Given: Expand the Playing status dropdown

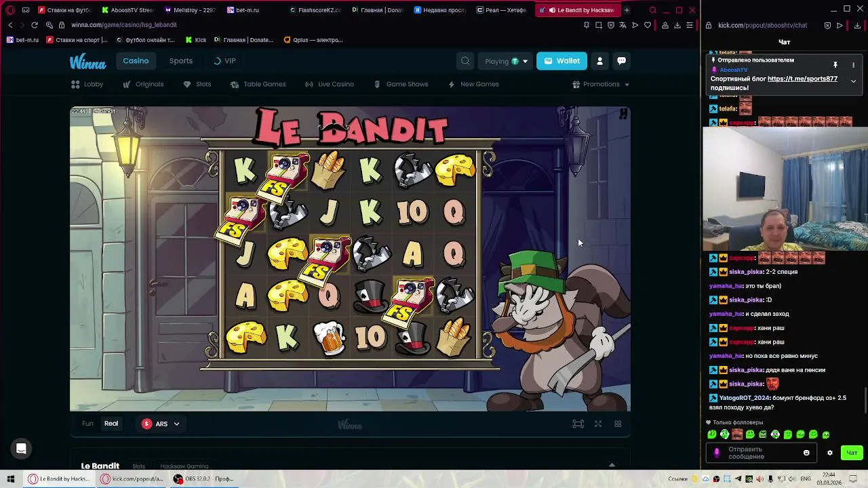Looking at the screenshot, I should 505,61.
